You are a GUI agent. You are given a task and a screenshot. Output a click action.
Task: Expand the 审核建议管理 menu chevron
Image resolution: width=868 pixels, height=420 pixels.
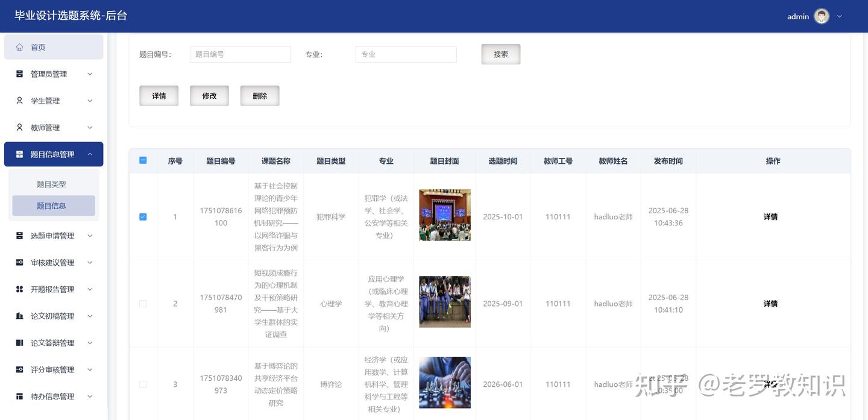90,263
